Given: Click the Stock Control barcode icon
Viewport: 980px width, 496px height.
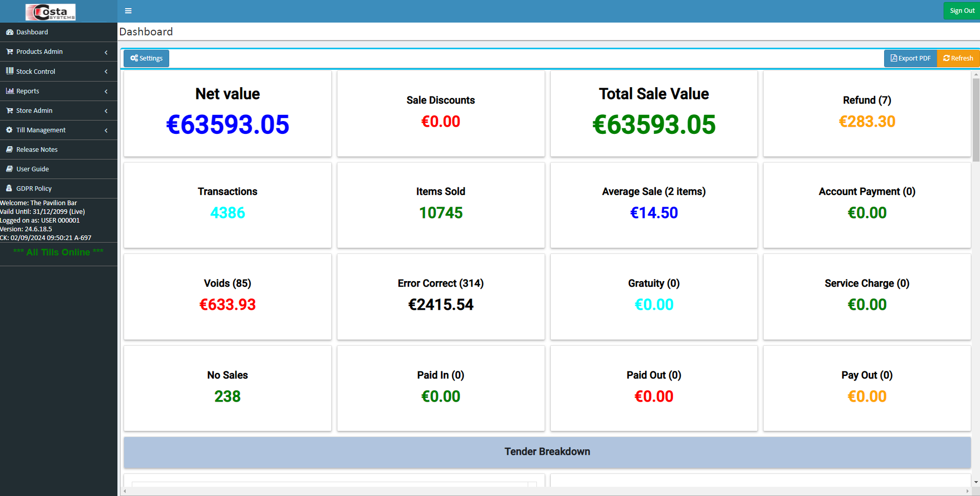Looking at the screenshot, I should click(x=9, y=71).
